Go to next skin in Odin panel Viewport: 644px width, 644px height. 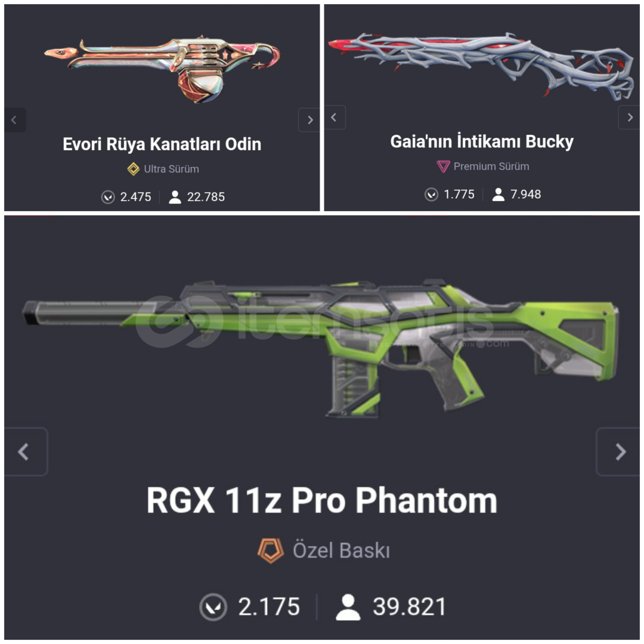(x=309, y=120)
